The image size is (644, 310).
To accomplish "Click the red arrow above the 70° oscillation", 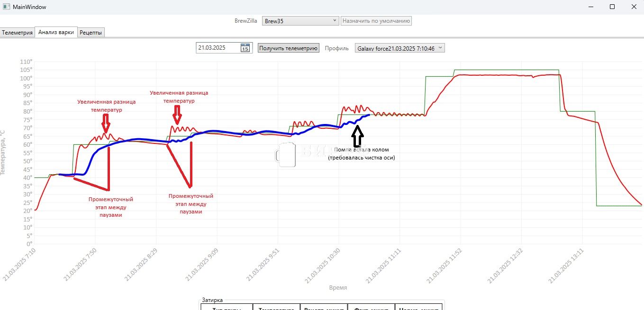I will pos(177,115).
